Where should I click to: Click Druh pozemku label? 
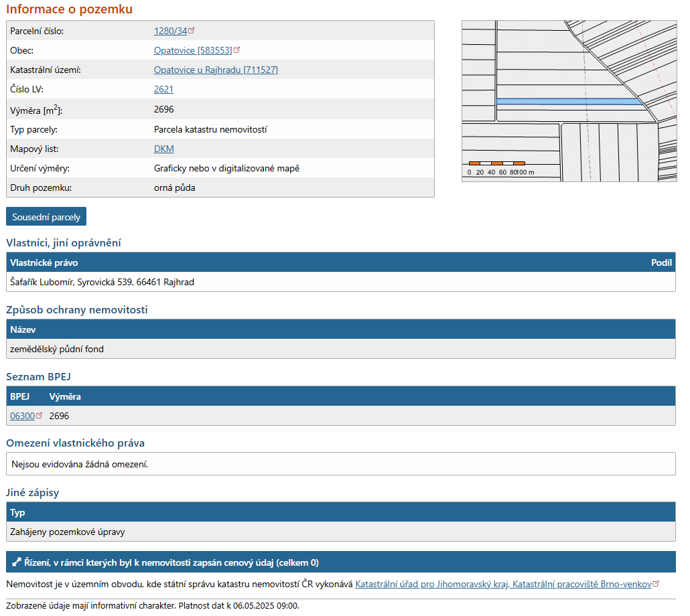point(41,187)
